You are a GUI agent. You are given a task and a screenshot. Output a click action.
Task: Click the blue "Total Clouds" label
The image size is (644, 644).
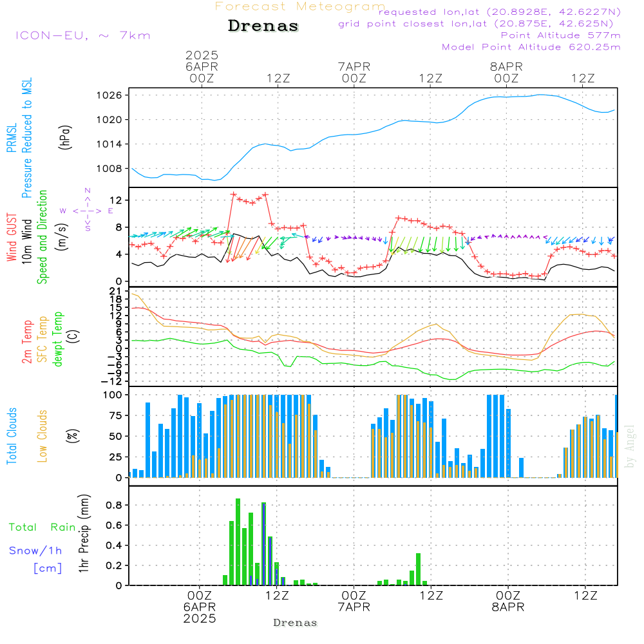click(12, 436)
